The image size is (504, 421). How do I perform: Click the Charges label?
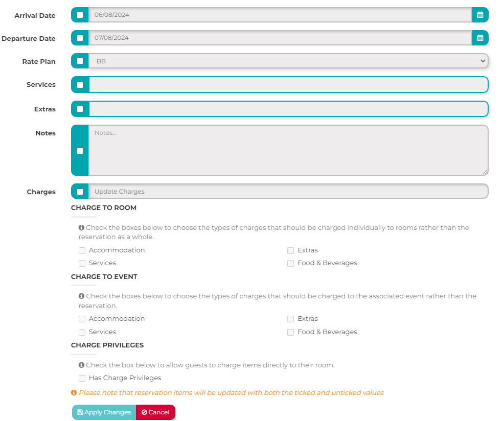coord(41,192)
